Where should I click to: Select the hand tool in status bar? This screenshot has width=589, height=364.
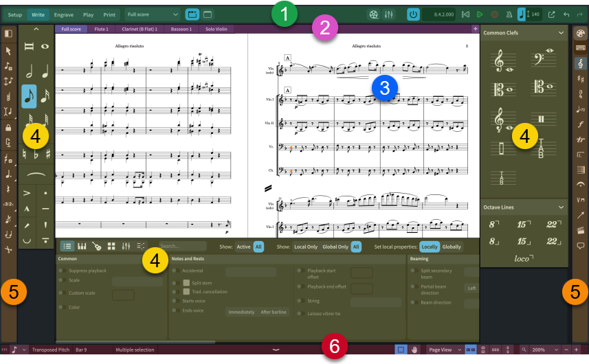(x=414, y=350)
